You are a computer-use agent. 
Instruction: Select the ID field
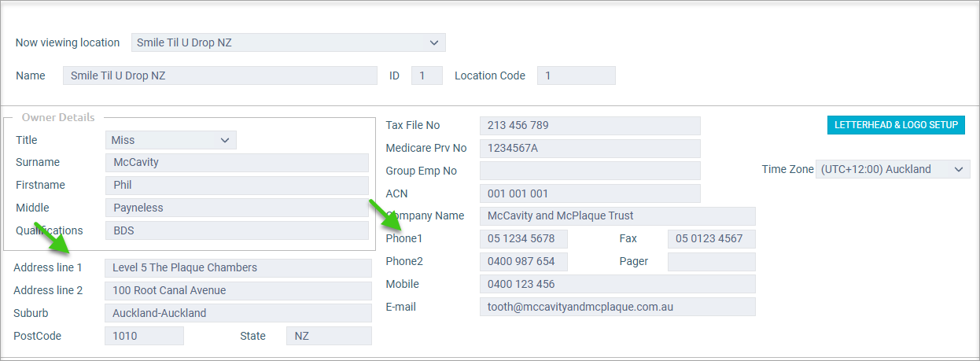tap(427, 76)
